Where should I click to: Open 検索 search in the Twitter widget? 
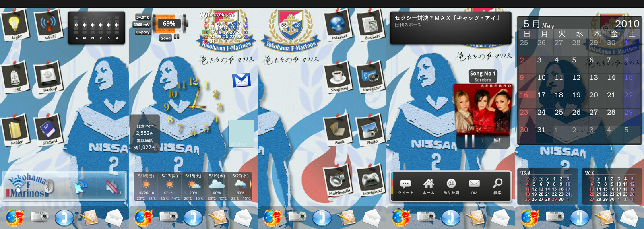pos(497,187)
